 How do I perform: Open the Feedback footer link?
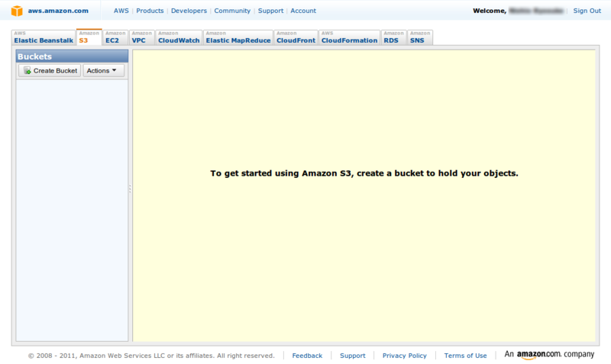(x=307, y=356)
